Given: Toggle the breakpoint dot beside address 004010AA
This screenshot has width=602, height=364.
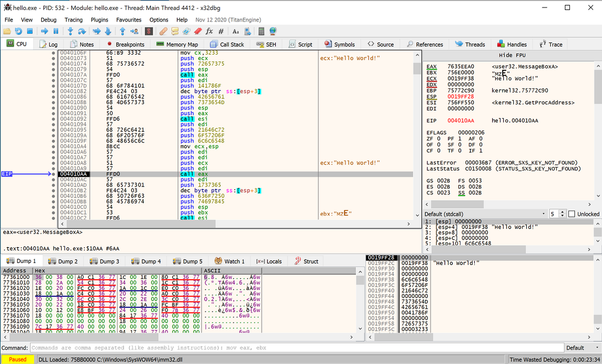Looking at the screenshot, I should (x=54, y=173).
